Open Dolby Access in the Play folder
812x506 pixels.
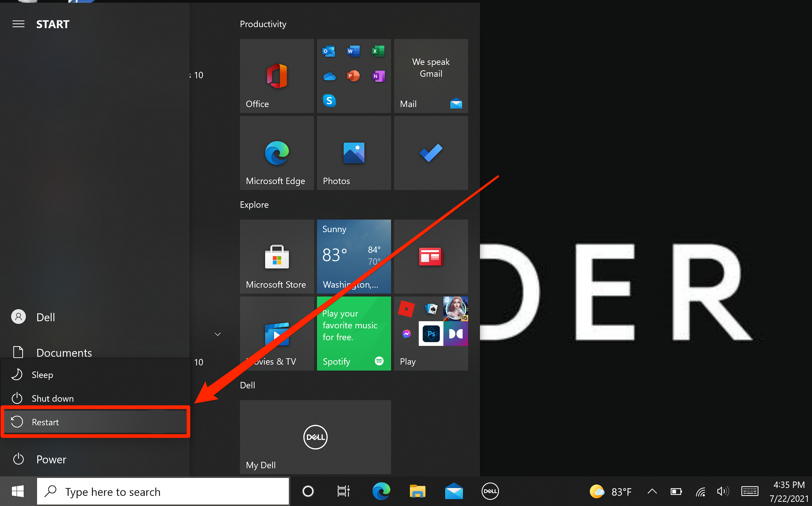point(456,334)
